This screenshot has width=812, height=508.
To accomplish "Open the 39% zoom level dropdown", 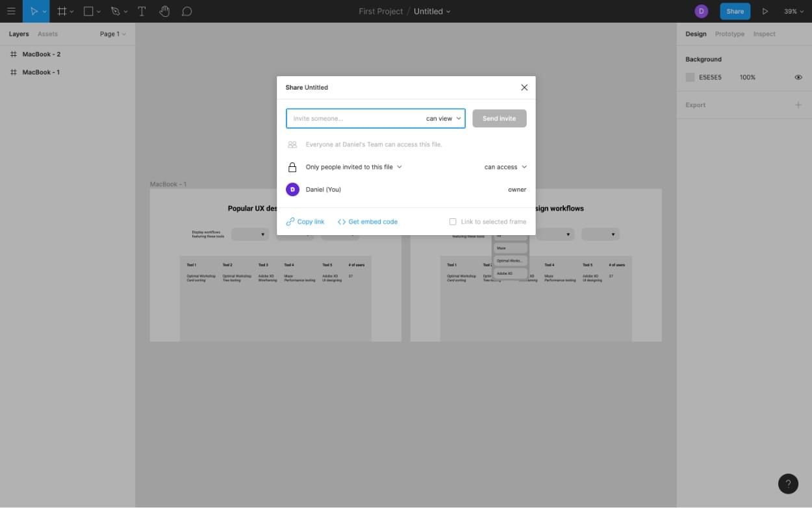I will [793, 11].
